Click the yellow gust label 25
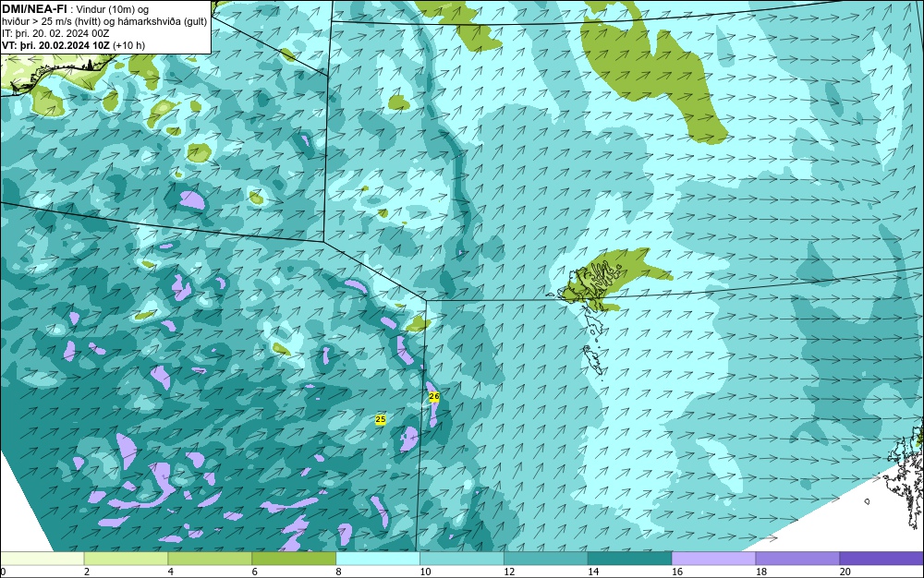Image resolution: width=924 pixels, height=578 pixels. click(381, 419)
